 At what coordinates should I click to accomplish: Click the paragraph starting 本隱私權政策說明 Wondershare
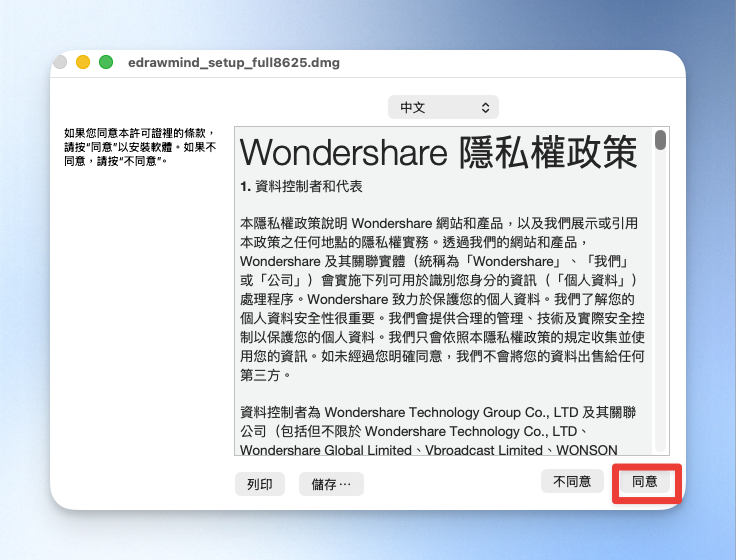(x=442, y=299)
